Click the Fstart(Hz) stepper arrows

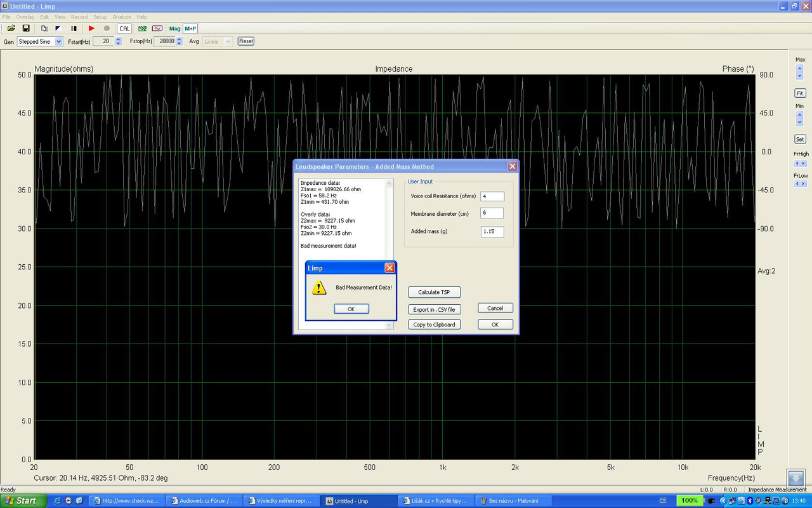(x=118, y=41)
